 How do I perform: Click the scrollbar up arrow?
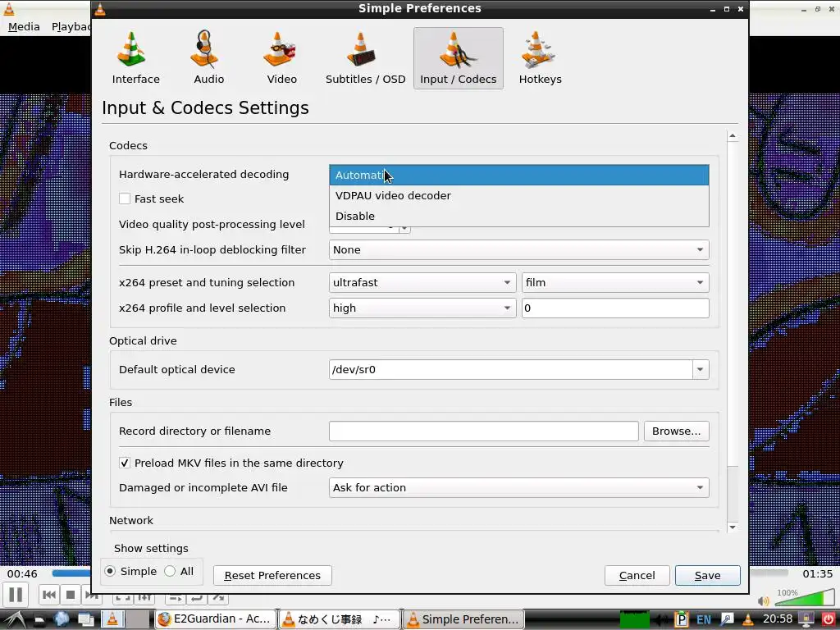pyautogui.click(x=733, y=136)
